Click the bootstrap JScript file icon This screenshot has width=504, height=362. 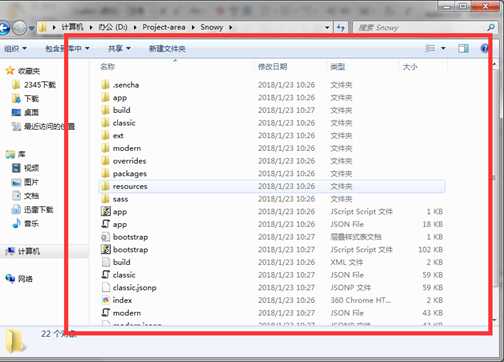(x=106, y=249)
